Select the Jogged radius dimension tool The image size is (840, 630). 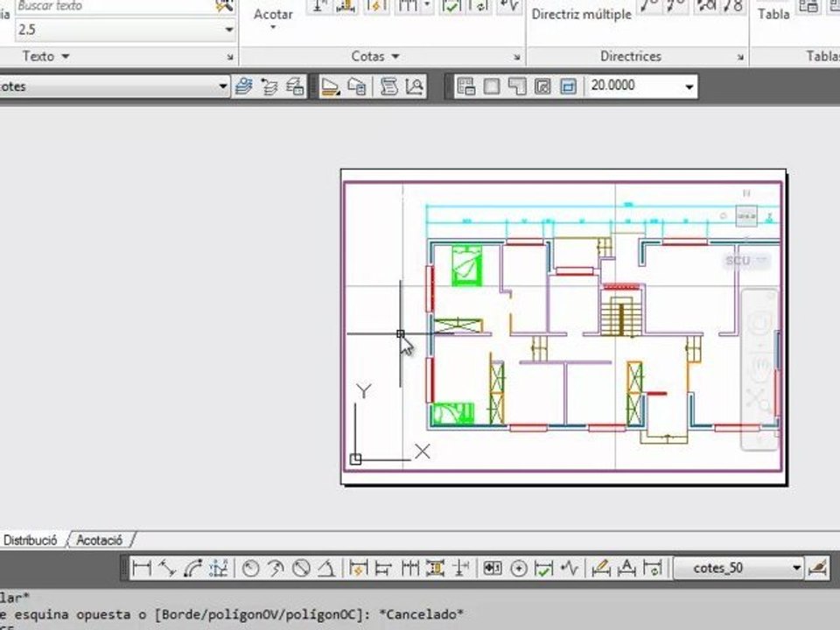click(x=276, y=568)
